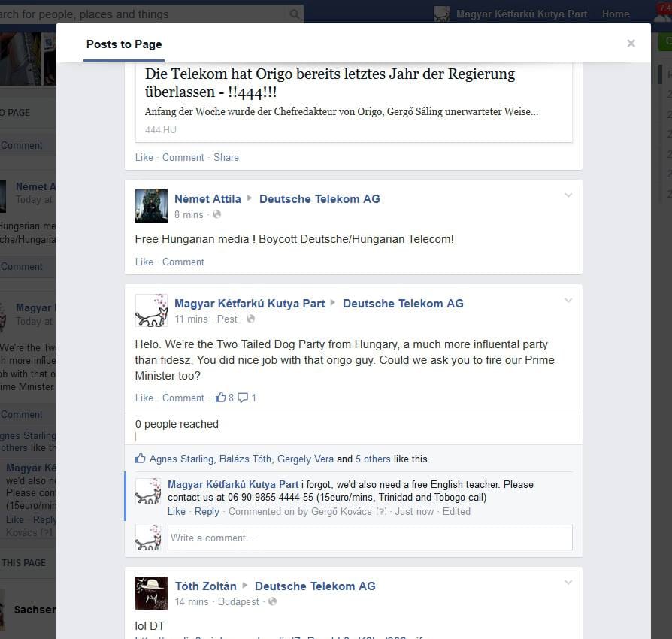Click the 11 mins timestamp

click(x=191, y=319)
